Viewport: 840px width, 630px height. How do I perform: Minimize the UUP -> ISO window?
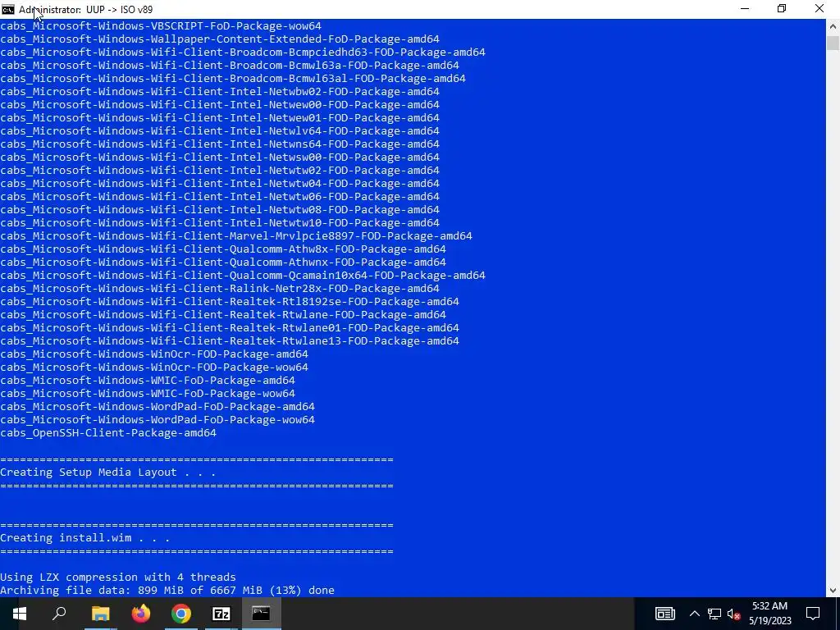click(x=745, y=9)
